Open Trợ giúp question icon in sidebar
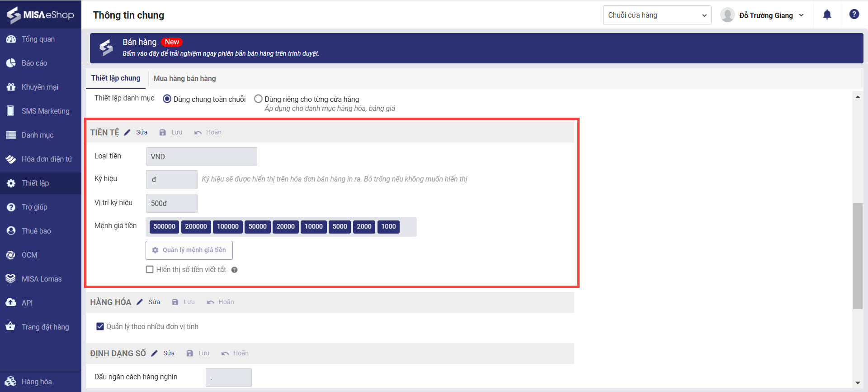The width and height of the screenshot is (868, 392). click(11, 207)
